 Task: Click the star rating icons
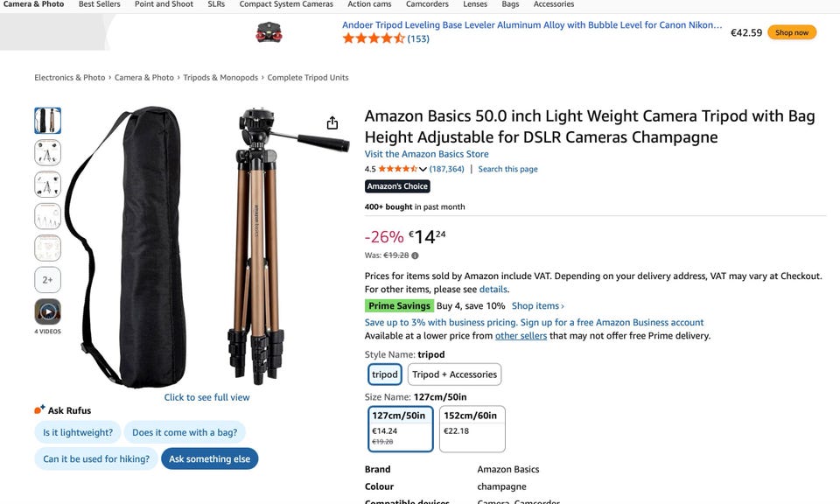(x=397, y=169)
